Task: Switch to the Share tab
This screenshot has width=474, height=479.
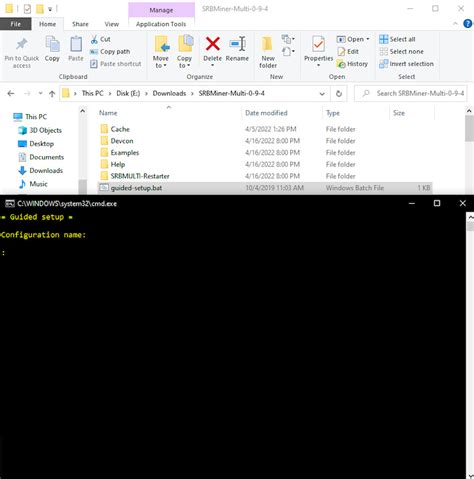Action: [x=80, y=24]
